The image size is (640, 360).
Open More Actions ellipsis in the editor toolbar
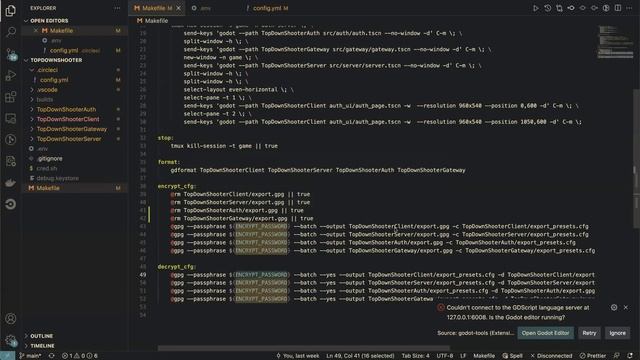[x=629, y=8]
